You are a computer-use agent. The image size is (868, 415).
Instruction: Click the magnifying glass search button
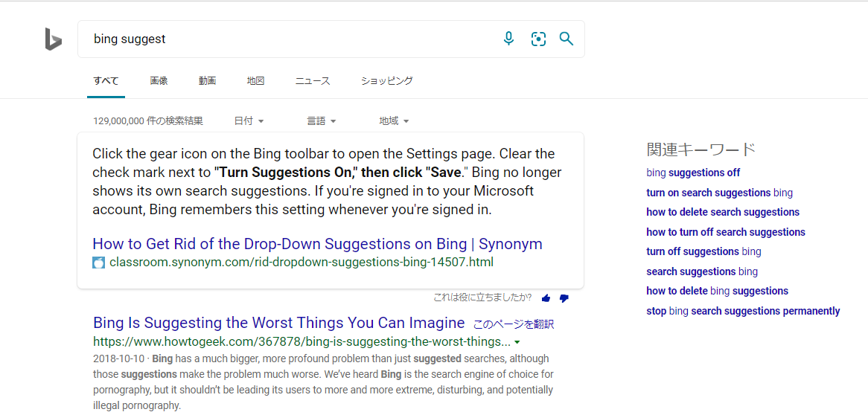[567, 39]
